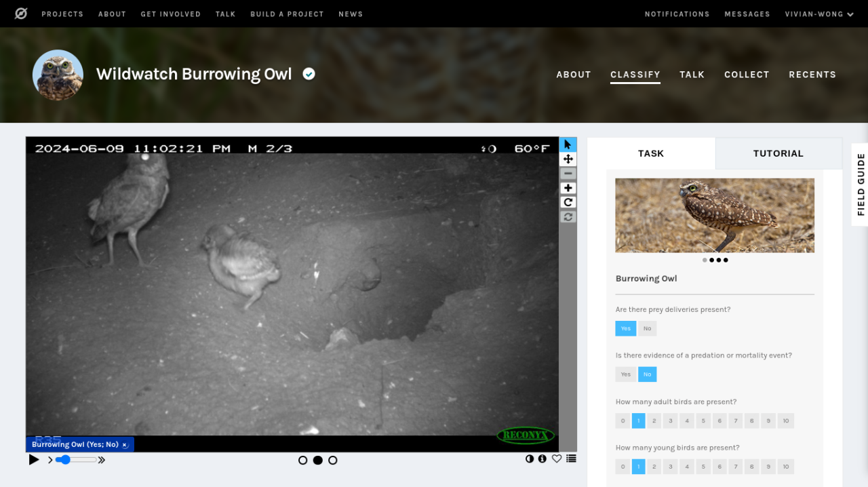Speed up playback with the double-chevron icon
Viewport: 868px width, 487px height.
102,460
